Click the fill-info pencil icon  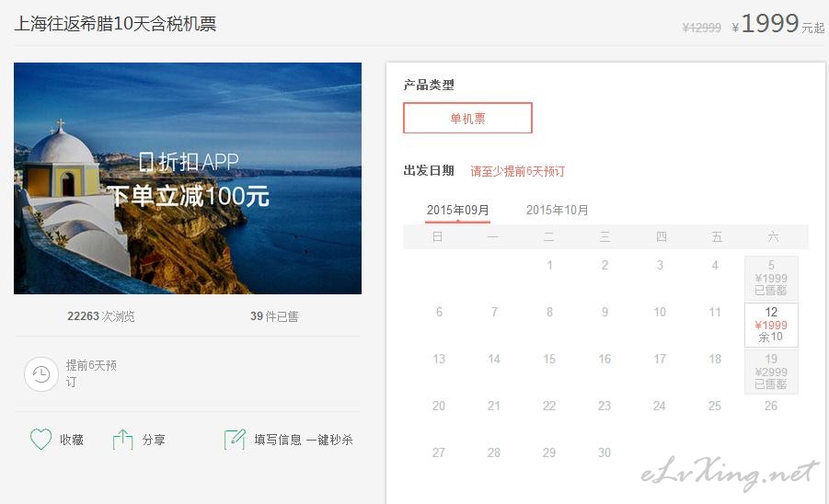coord(235,440)
